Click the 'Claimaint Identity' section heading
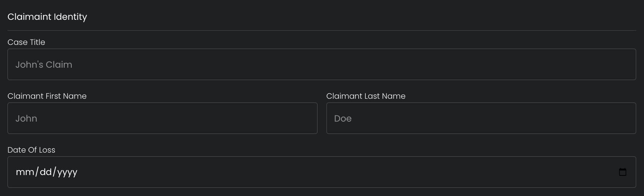The width and height of the screenshot is (644, 196). pos(47,17)
